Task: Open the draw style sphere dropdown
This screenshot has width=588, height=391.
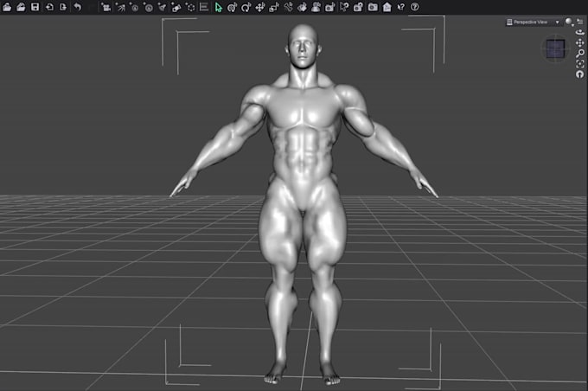Action: [569, 22]
